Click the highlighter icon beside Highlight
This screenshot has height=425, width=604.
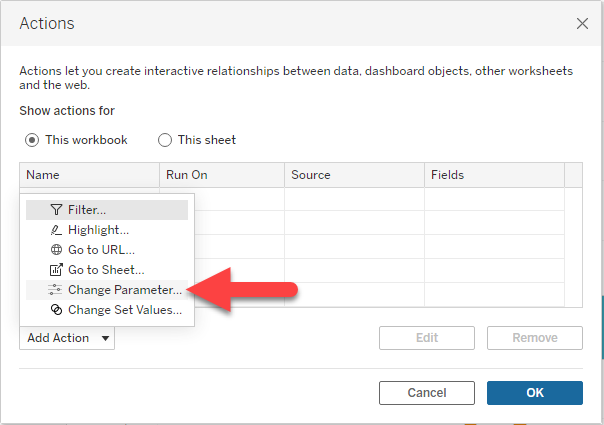coord(56,230)
